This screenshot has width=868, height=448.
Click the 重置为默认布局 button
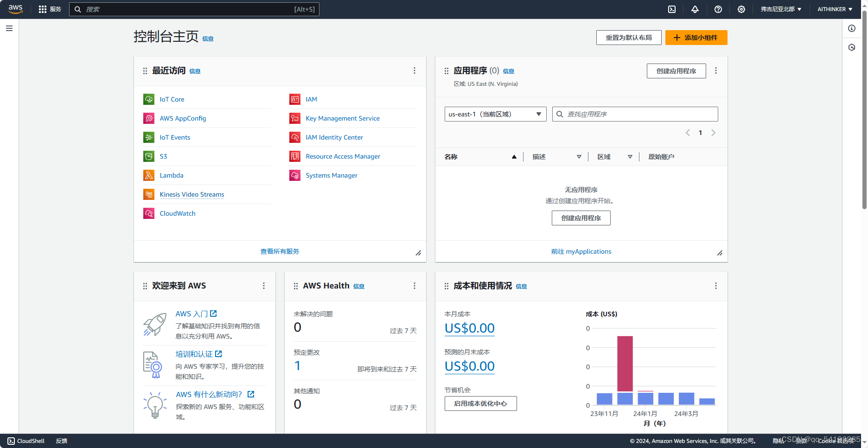pyautogui.click(x=629, y=38)
